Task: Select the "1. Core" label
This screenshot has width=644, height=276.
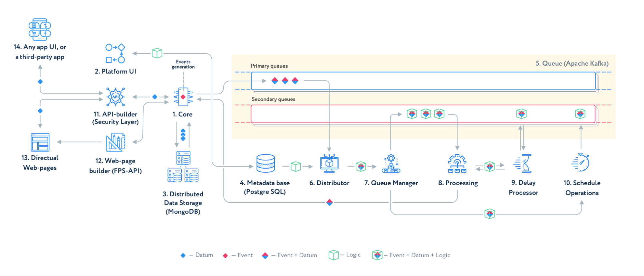Action: click(x=182, y=114)
